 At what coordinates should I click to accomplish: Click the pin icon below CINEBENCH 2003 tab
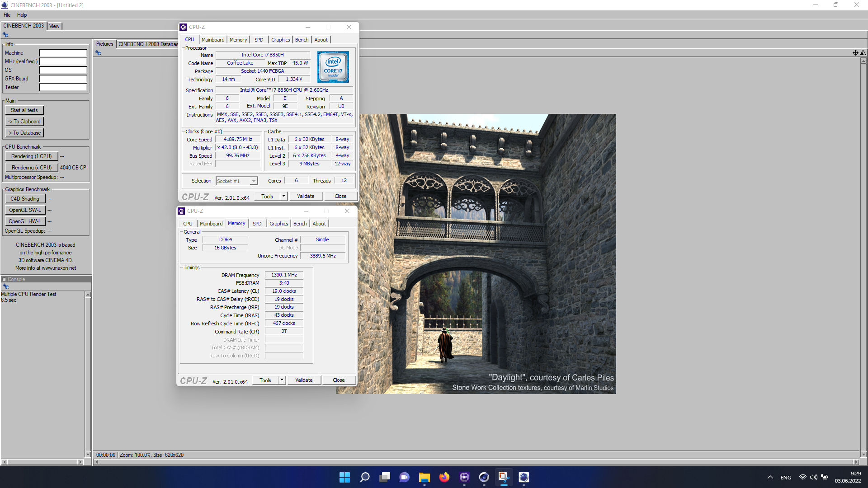[5, 35]
